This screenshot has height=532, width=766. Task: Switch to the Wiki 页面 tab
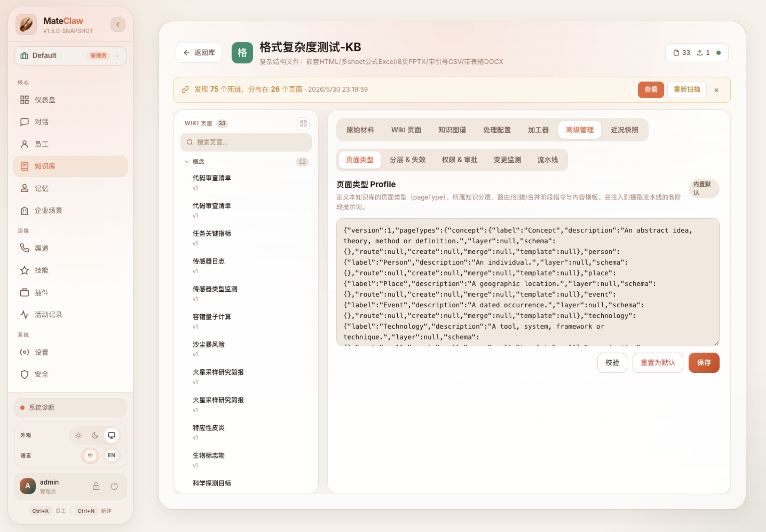(406, 130)
